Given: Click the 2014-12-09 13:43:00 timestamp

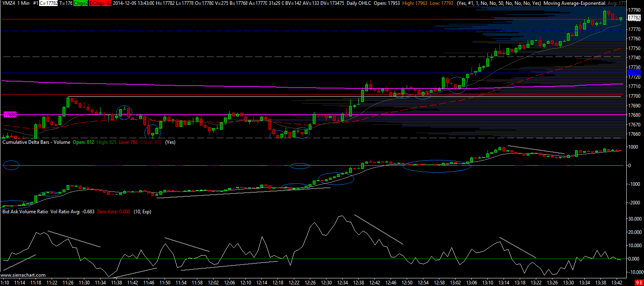Looking at the screenshot, I should coord(134,3).
